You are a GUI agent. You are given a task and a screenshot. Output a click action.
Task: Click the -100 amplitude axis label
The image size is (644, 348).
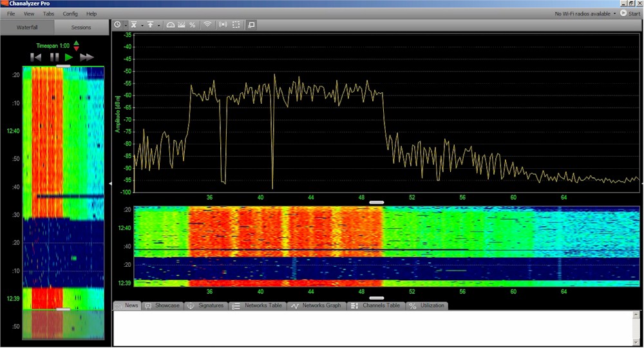coord(126,192)
